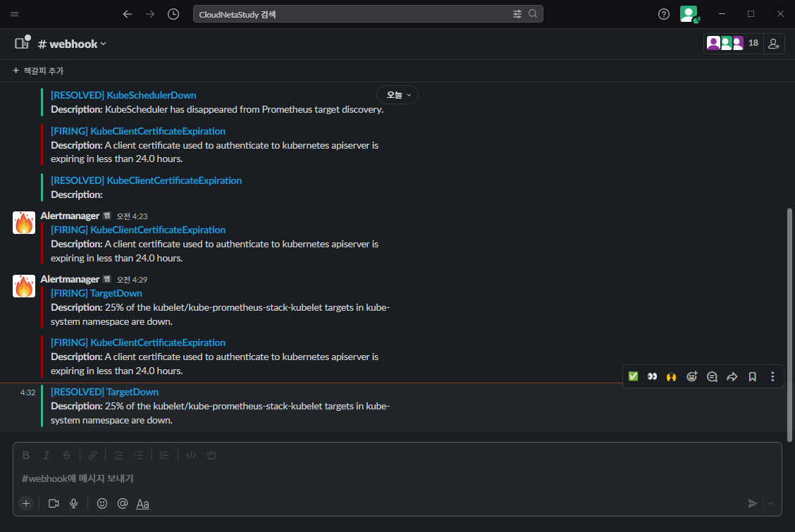
Task: Toggle text formatting toolbar with Aa
Action: tap(142, 503)
